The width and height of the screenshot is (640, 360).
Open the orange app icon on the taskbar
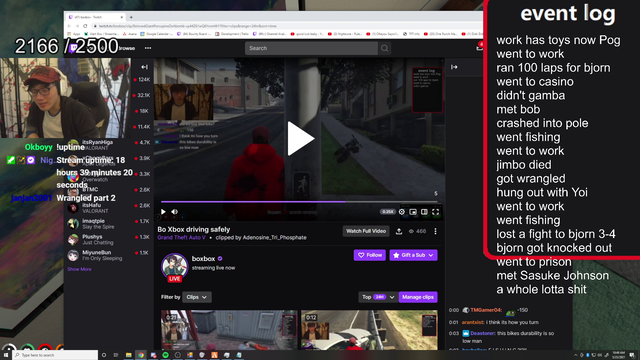(x=214, y=355)
